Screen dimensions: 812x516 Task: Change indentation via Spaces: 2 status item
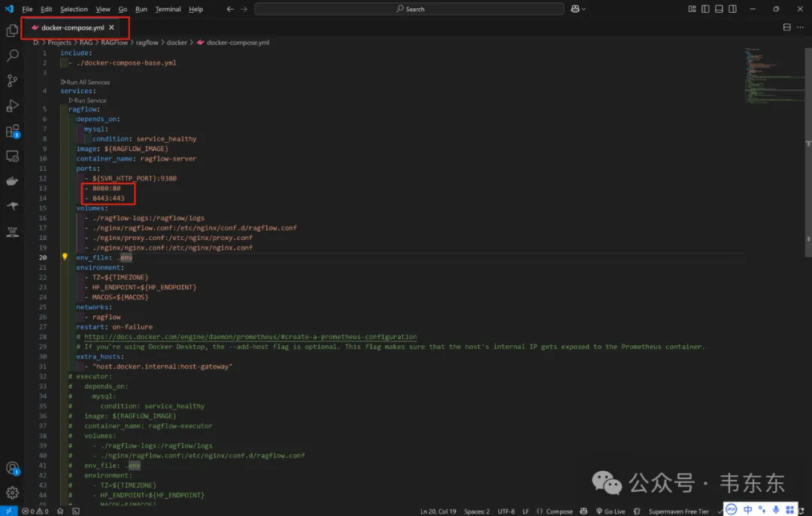click(x=477, y=511)
